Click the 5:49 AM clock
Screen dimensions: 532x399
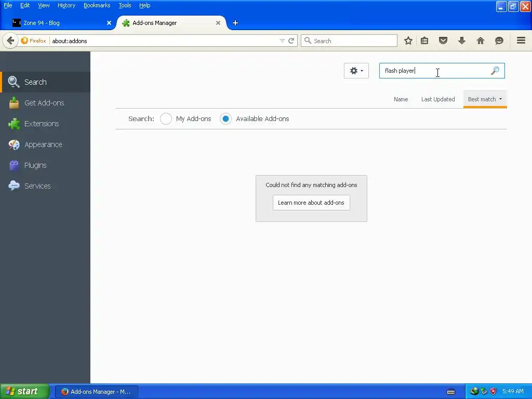513,391
